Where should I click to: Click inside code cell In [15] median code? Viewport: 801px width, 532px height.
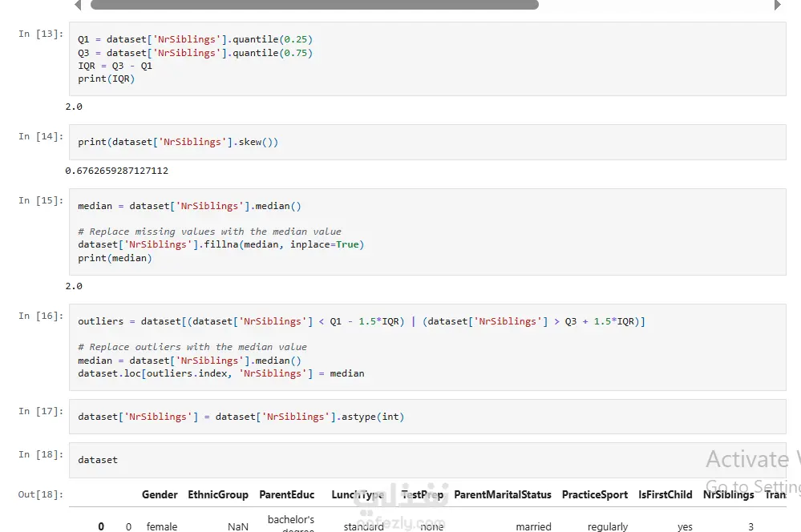427,232
